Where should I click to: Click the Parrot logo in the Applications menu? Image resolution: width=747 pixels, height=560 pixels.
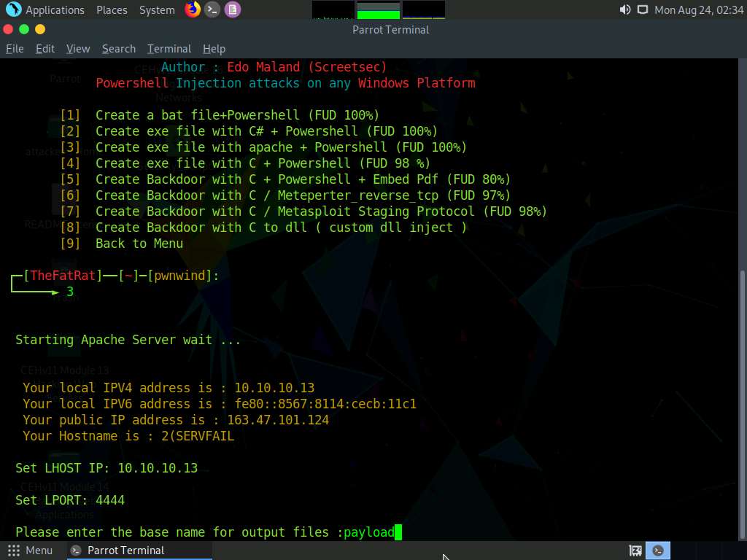(x=13, y=9)
